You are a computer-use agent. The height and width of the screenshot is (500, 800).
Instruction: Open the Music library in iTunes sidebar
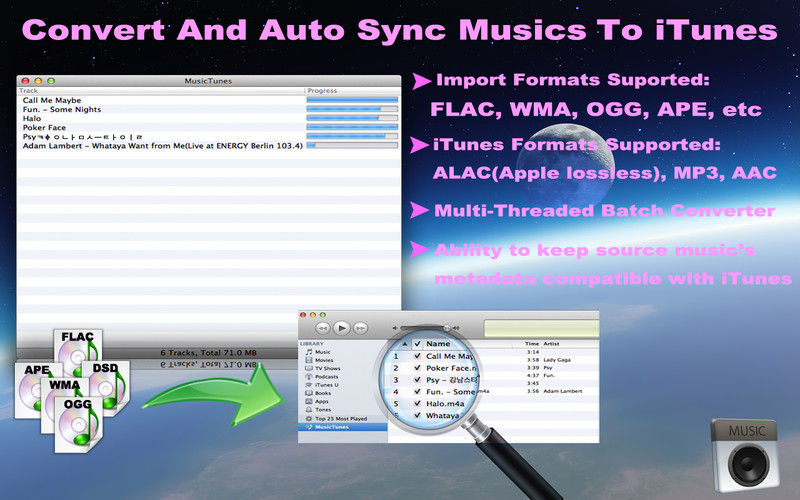click(x=322, y=352)
